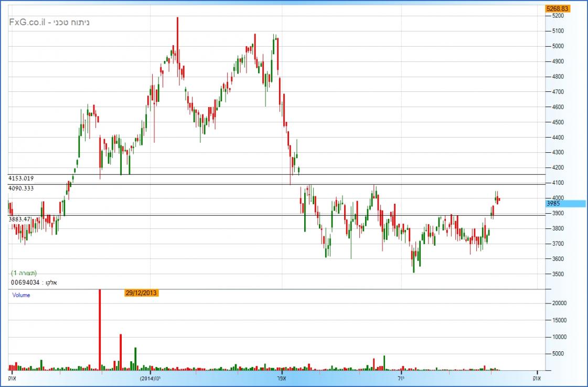Click the יול month marker on time axis
The width and height of the screenshot is (588, 387).
click(401, 378)
